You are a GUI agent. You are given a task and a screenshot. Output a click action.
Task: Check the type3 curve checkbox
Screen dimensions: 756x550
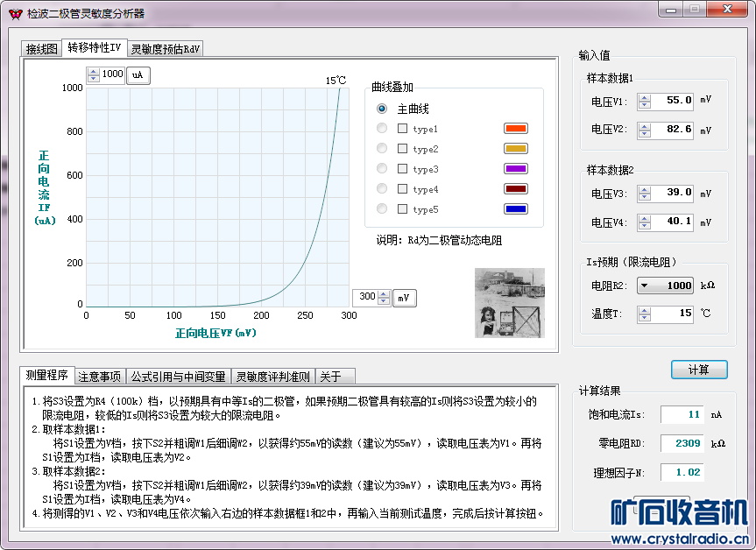pyautogui.click(x=403, y=168)
